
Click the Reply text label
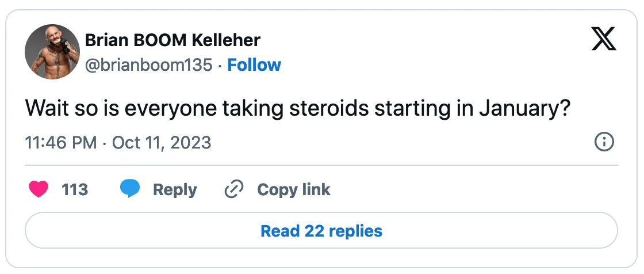click(175, 189)
